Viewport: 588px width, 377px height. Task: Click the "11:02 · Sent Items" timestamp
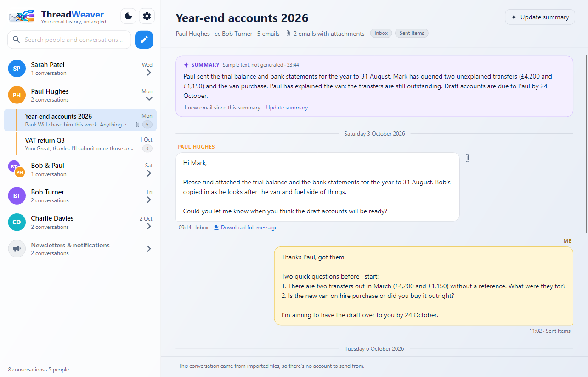point(550,331)
